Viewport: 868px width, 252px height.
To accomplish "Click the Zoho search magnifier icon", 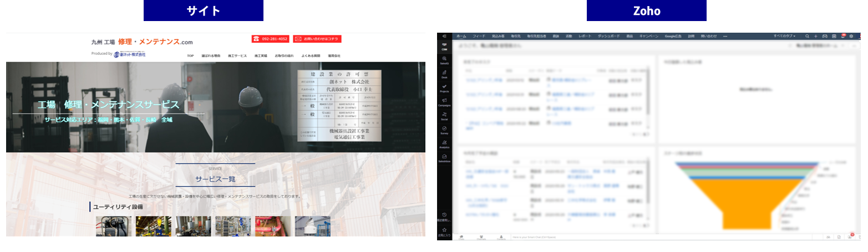I will [807, 36].
